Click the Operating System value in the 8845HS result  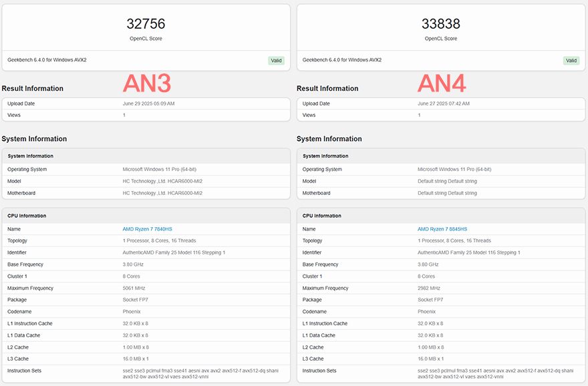[x=454, y=170]
